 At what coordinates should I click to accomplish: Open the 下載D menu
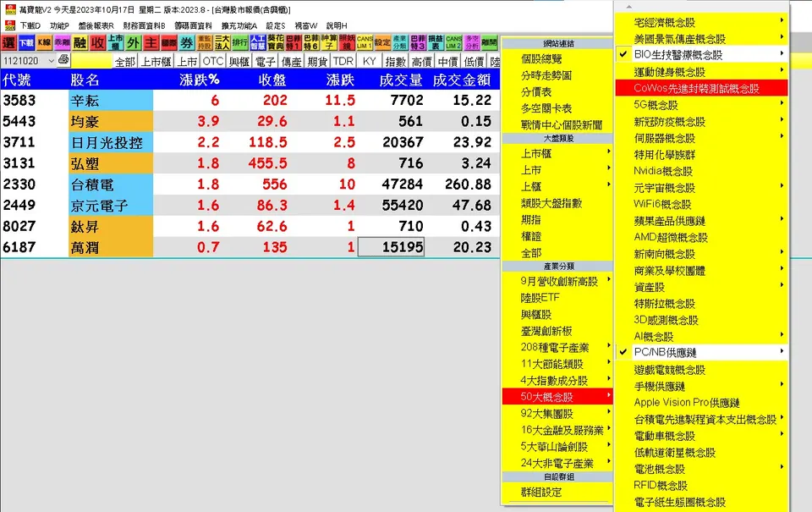(30, 25)
